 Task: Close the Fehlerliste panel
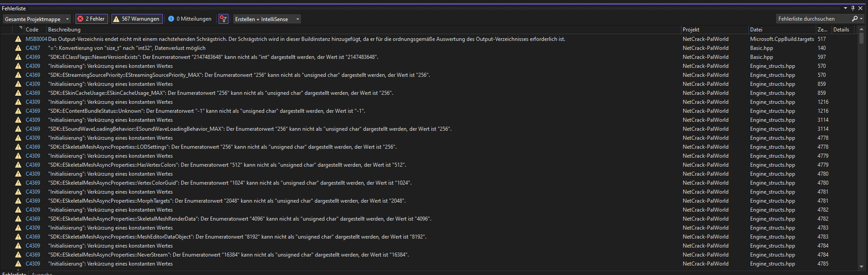click(x=860, y=8)
